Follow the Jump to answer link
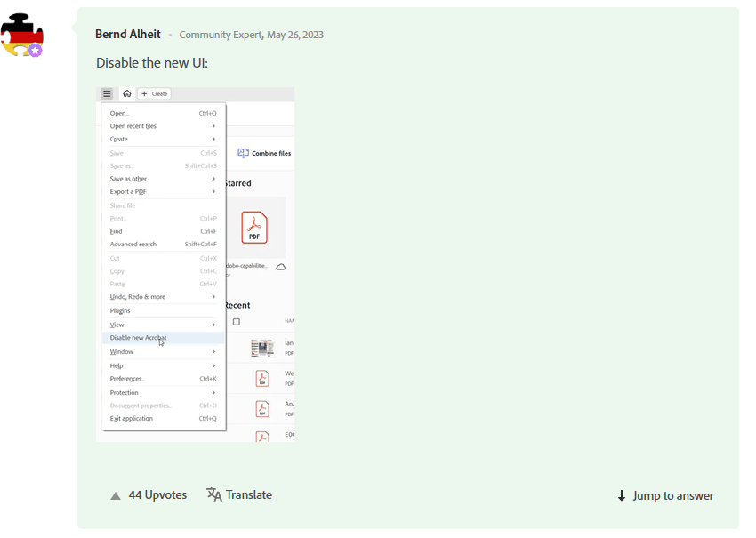756x538 pixels. pyautogui.click(x=672, y=494)
